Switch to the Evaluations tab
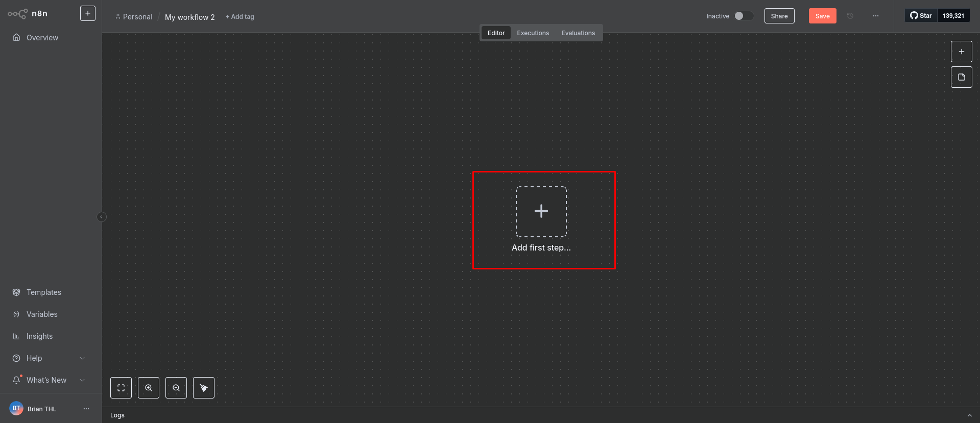Screen dimensions: 980x423 pyautogui.click(x=578, y=33)
